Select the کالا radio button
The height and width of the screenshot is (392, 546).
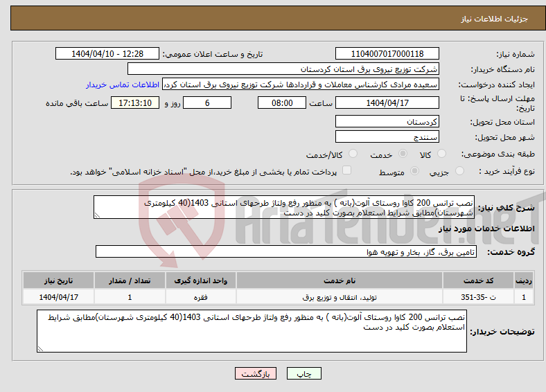[x=441, y=154]
